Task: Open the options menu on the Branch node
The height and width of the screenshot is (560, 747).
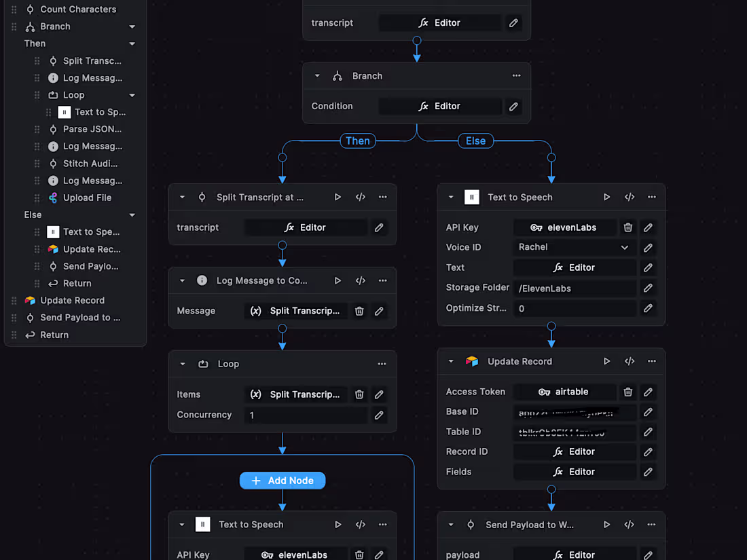Action: [516, 76]
